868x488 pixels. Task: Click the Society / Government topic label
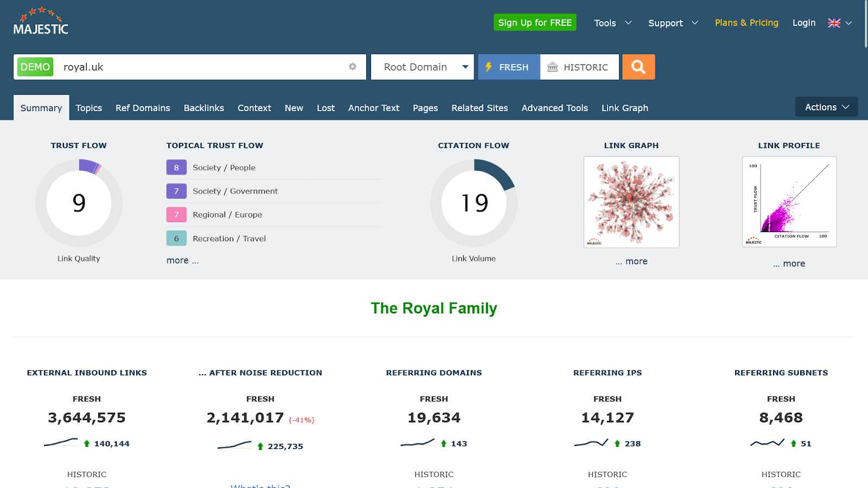pos(235,191)
